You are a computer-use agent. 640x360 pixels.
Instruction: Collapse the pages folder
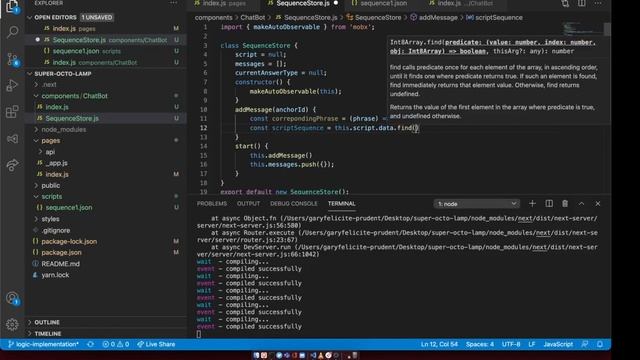click(x=51, y=140)
